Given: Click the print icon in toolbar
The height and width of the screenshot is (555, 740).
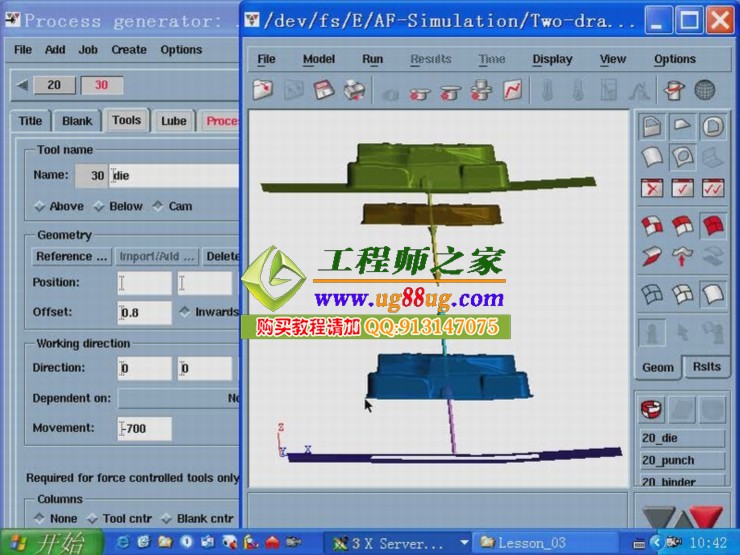Looking at the screenshot, I should tap(354, 91).
